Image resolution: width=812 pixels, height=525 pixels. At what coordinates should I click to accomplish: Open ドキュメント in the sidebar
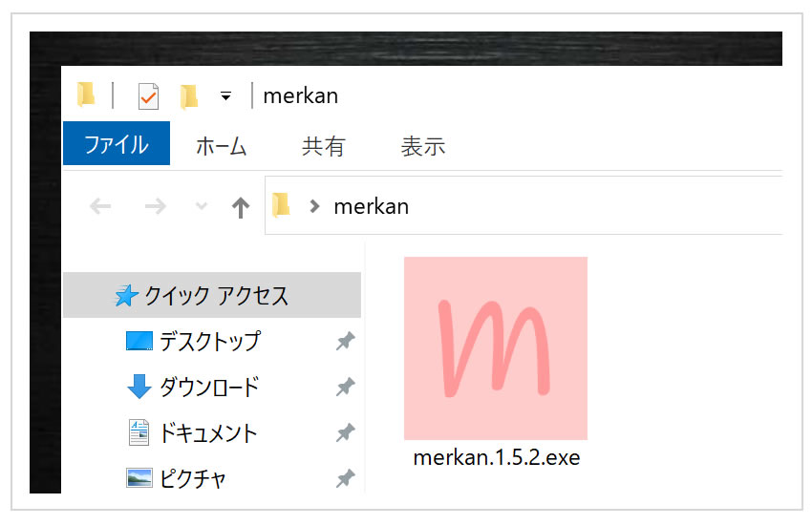(207, 433)
